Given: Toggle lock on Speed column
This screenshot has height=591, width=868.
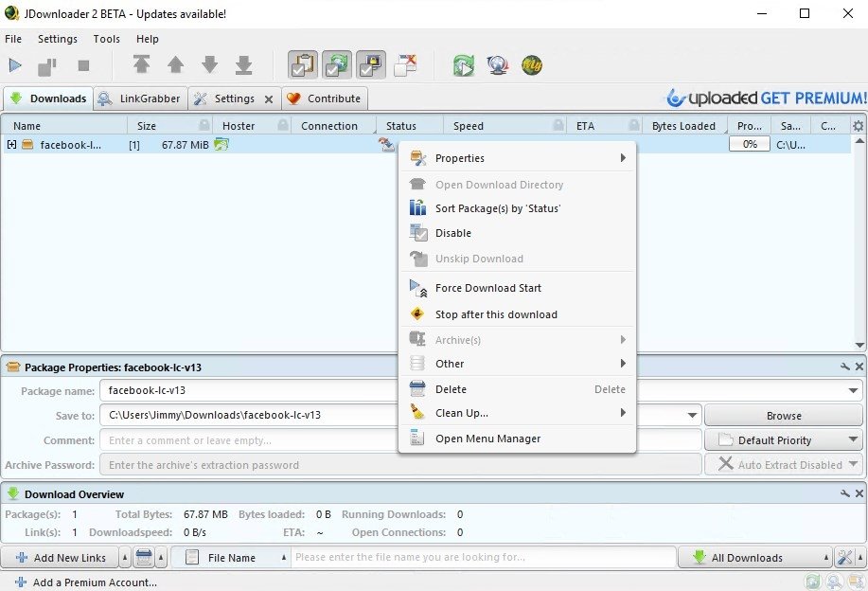Looking at the screenshot, I should (x=558, y=125).
